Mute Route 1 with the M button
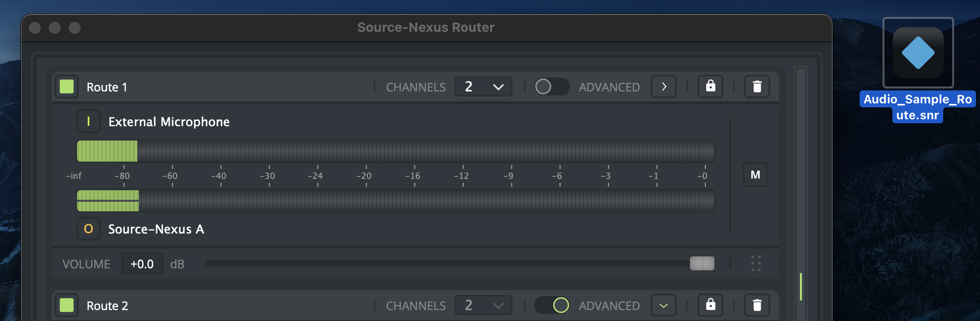980x321 pixels. (x=755, y=174)
